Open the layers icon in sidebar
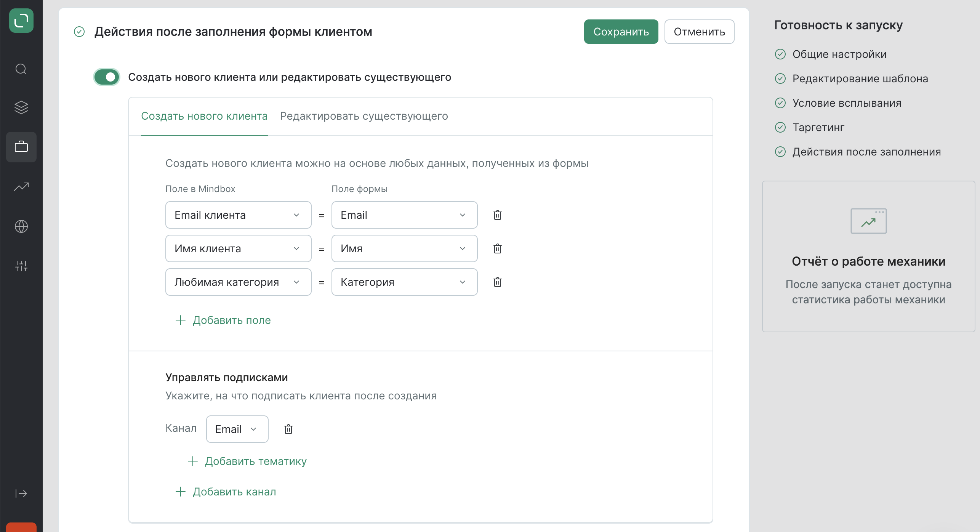The height and width of the screenshot is (532, 980). click(21, 107)
